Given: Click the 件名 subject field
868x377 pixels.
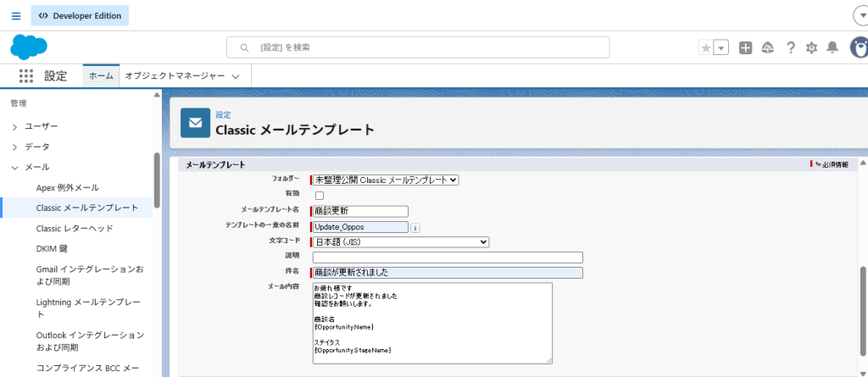Looking at the screenshot, I should point(448,273).
